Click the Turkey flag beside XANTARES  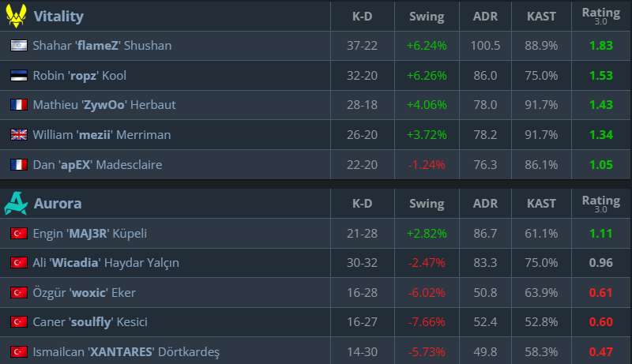click(x=18, y=351)
